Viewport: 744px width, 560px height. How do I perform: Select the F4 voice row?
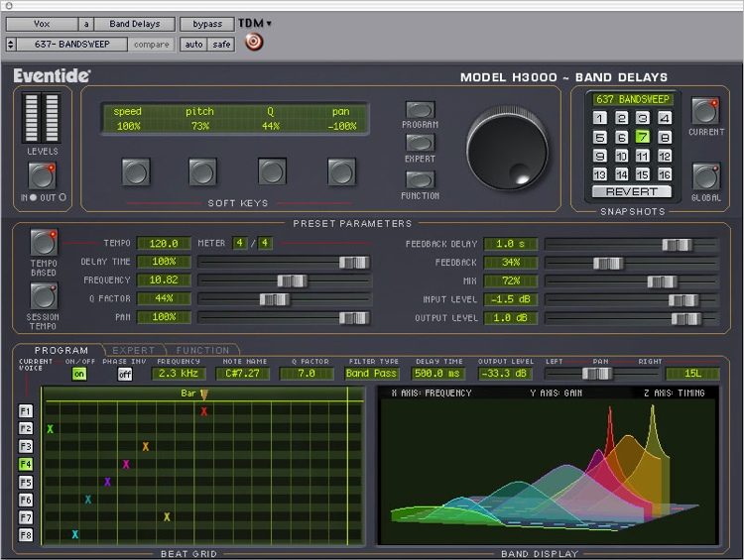pos(25,464)
